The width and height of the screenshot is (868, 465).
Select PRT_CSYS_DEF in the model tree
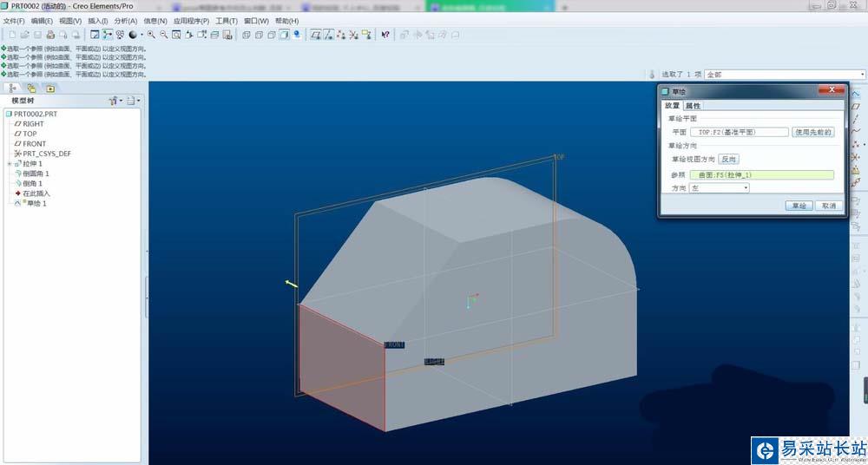[43, 154]
